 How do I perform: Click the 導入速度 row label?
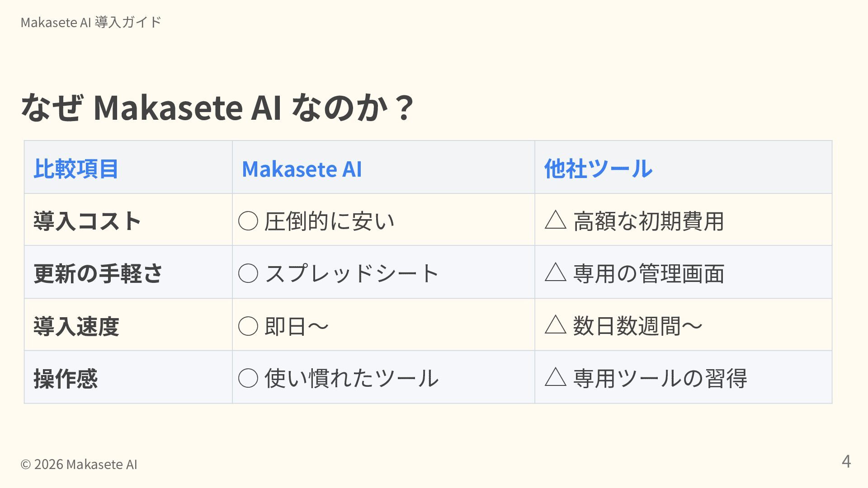point(76,326)
